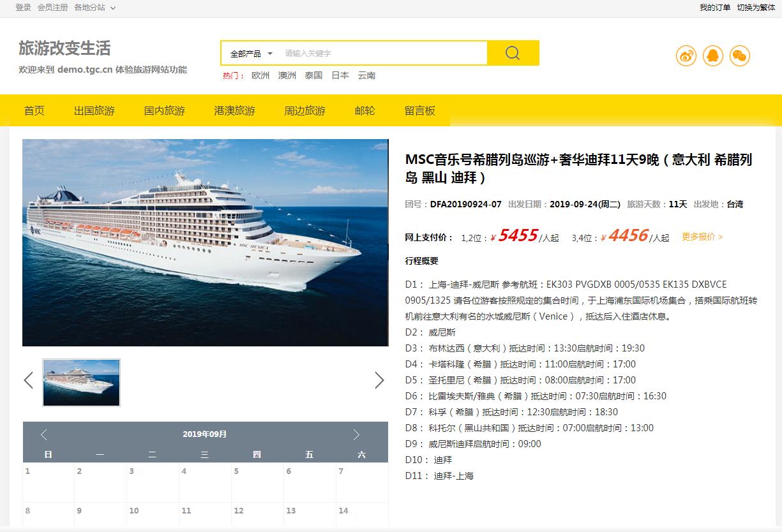Open the QQ penguin icon

[713, 55]
